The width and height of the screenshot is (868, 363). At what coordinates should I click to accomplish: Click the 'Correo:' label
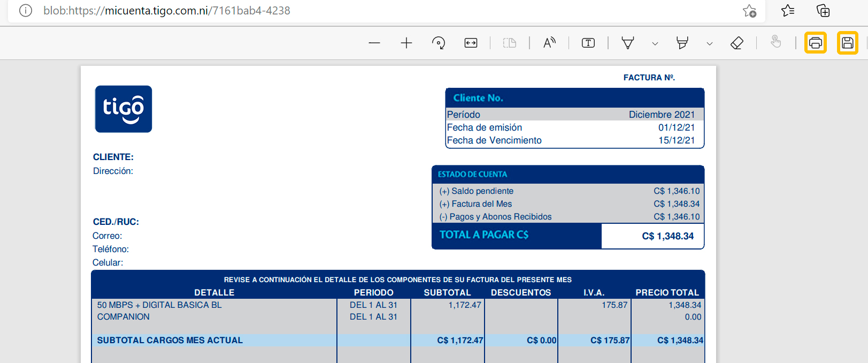(x=107, y=236)
